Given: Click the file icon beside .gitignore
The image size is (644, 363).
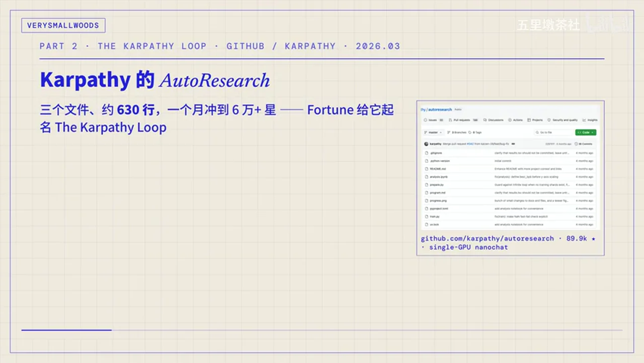Looking at the screenshot, I should [x=426, y=153].
